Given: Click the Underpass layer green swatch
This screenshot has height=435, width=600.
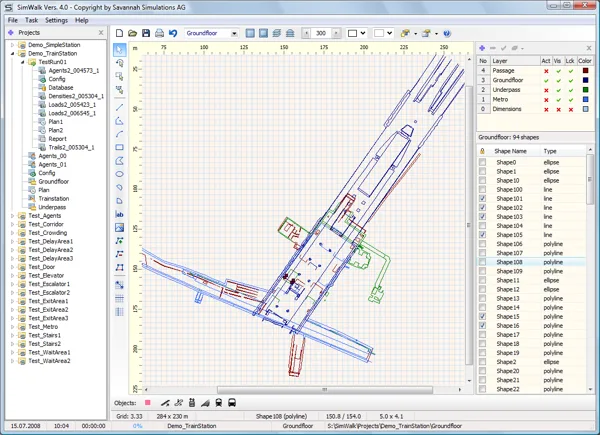Looking at the screenshot, I should pos(585,90).
